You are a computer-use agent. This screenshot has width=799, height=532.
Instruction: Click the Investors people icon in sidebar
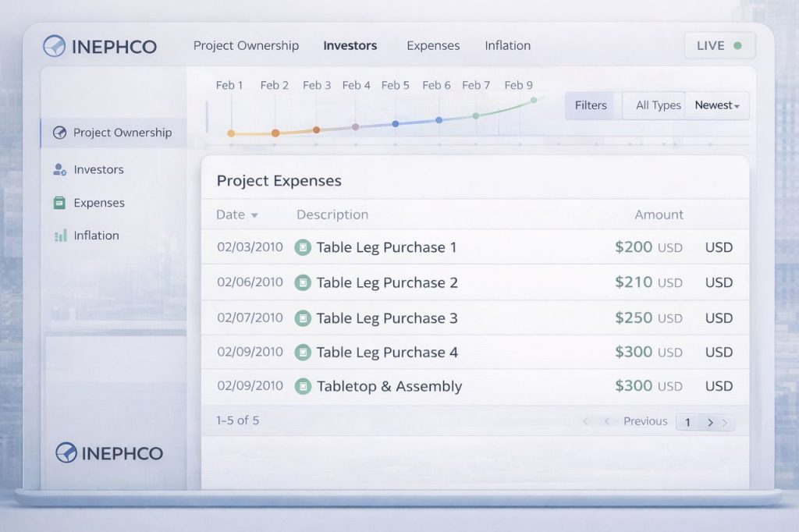59,169
